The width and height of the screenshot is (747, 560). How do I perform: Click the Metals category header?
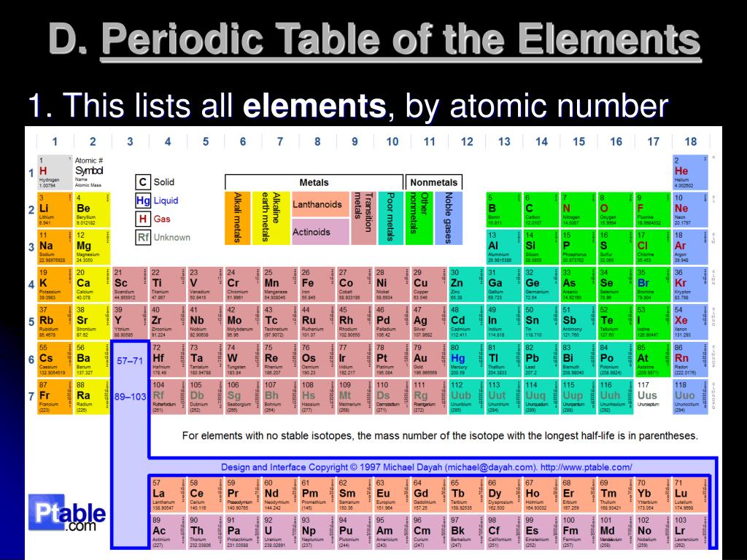(314, 182)
